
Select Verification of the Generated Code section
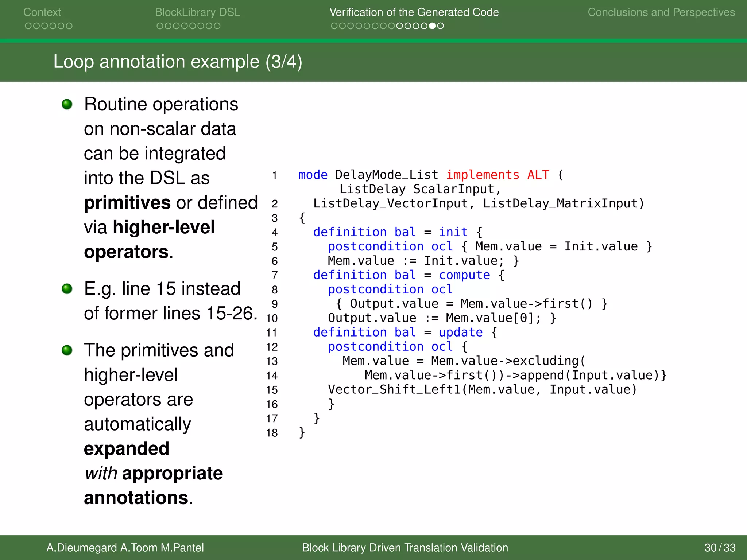pyautogui.click(x=414, y=12)
